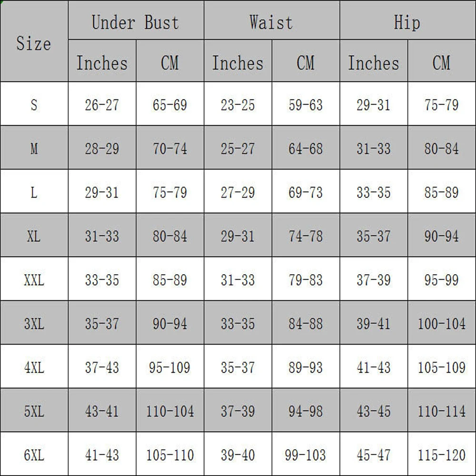The width and height of the screenshot is (476, 476).
Task: Select the 39-40 waist inches cell
Action: pos(238,456)
